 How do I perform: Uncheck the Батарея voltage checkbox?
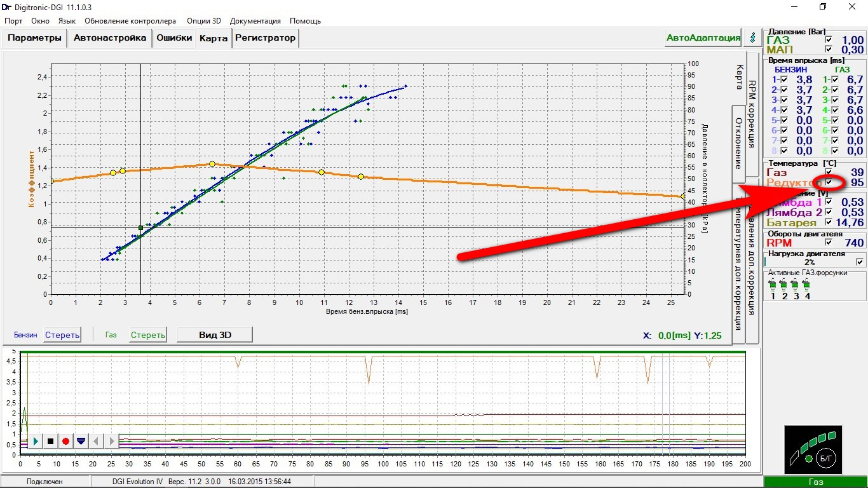[x=828, y=222]
